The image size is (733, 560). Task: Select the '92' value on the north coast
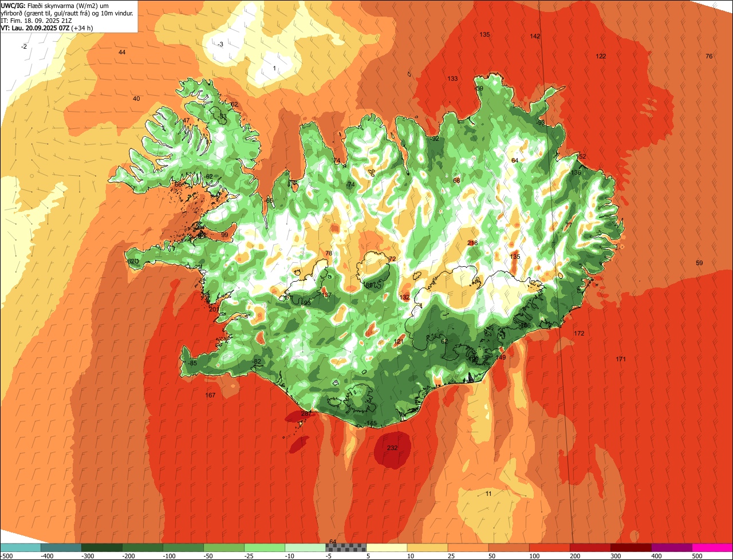[436, 139]
